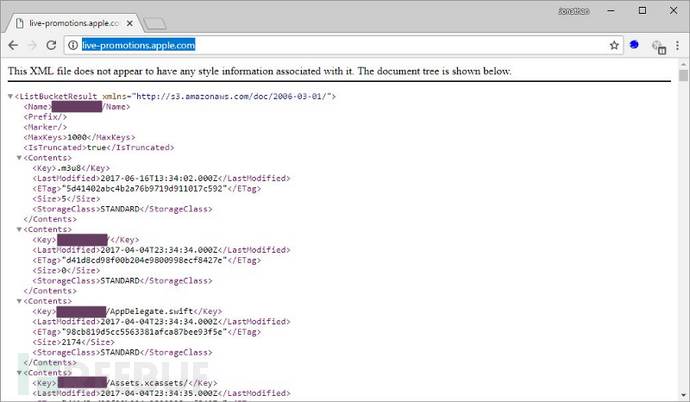Viewport: 690px width, 402px height.
Task: Maximize the browser window
Action: [x=642, y=11]
